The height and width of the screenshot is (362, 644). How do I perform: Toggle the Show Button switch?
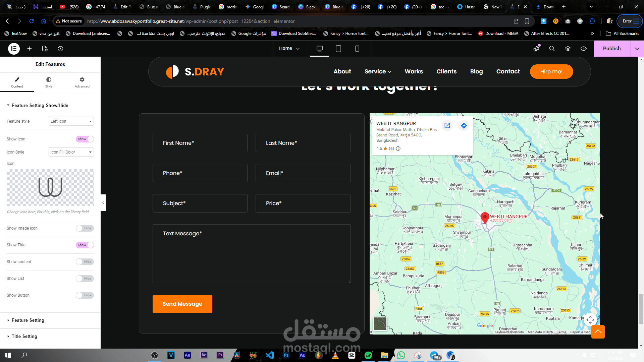pos(85,295)
